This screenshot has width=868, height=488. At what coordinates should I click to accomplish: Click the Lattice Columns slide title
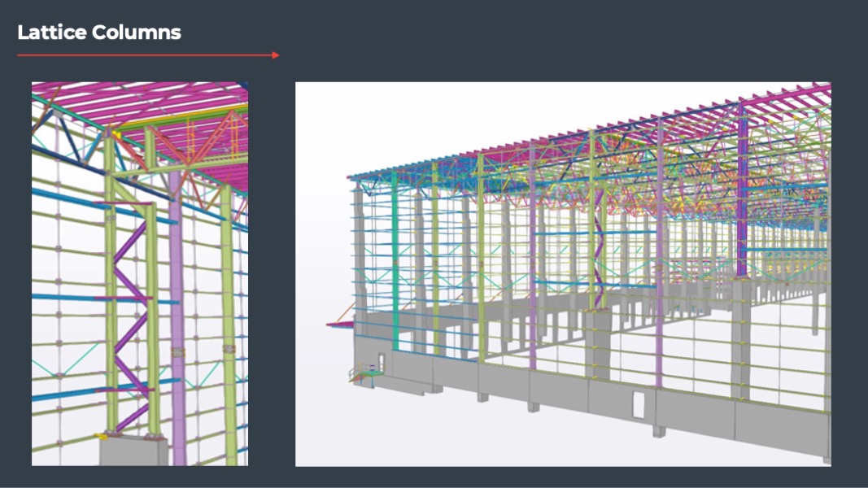pos(98,33)
